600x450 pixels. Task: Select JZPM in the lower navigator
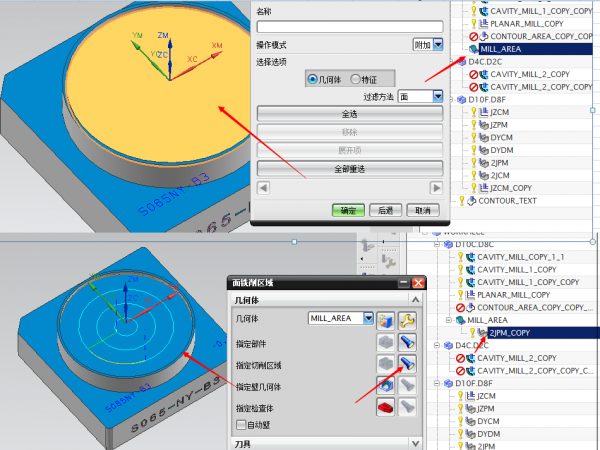pos(486,409)
